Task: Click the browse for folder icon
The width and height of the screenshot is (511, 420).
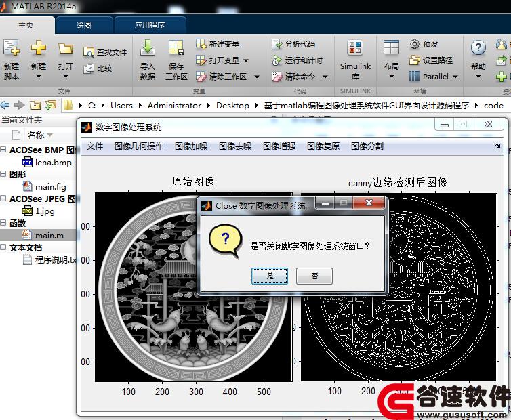Action: click(x=51, y=105)
